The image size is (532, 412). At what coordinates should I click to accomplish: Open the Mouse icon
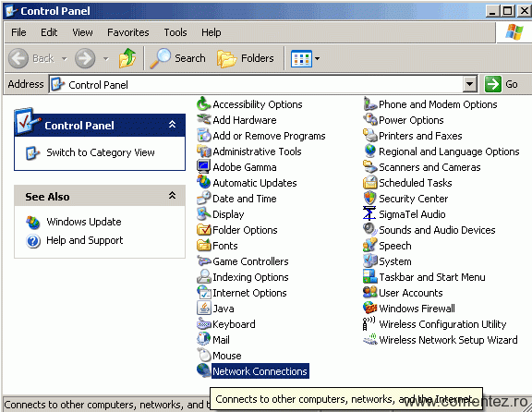coord(203,355)
